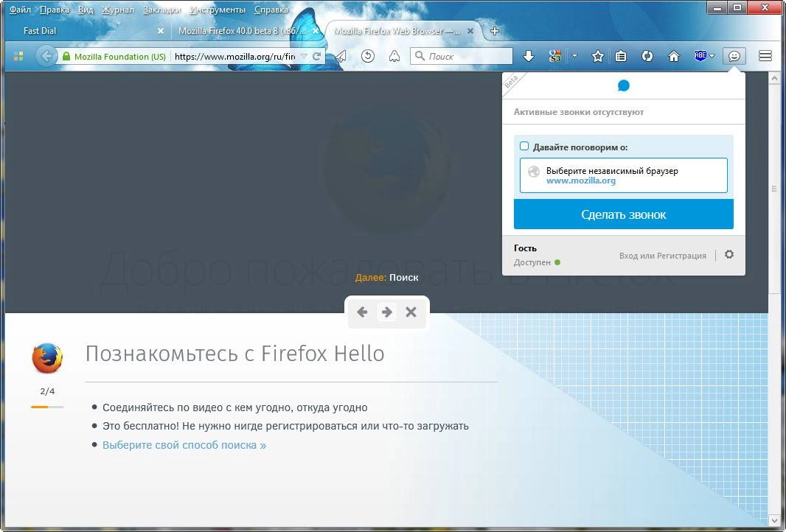
Task: Click the blue Hello chat bubble icon
Action: pyautogui.click(x=624, y=85)
